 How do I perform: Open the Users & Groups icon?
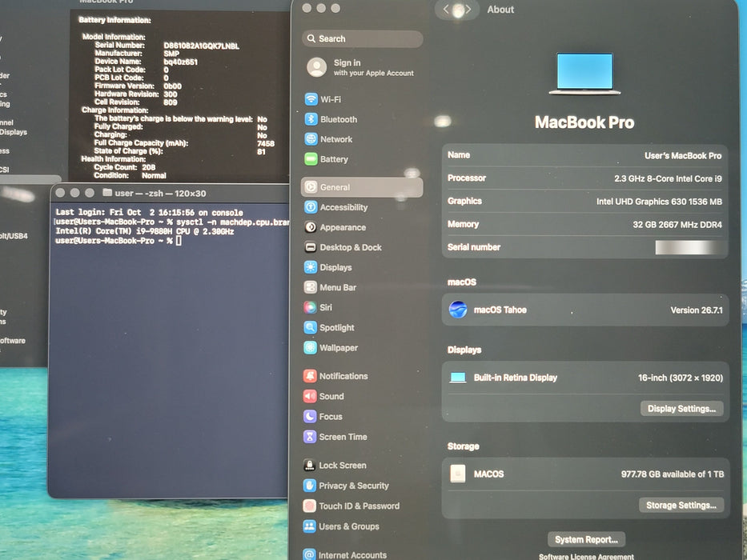pyautogui.click(x=310, y=526)
